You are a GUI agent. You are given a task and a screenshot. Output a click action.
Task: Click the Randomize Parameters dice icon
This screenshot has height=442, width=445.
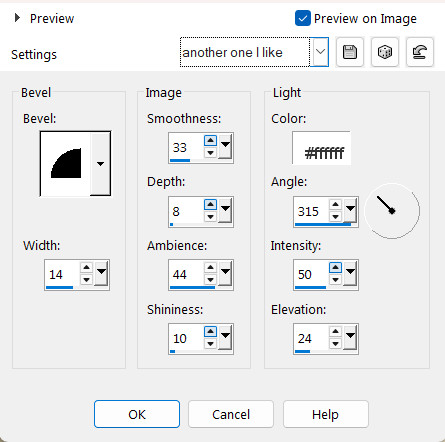385,52
